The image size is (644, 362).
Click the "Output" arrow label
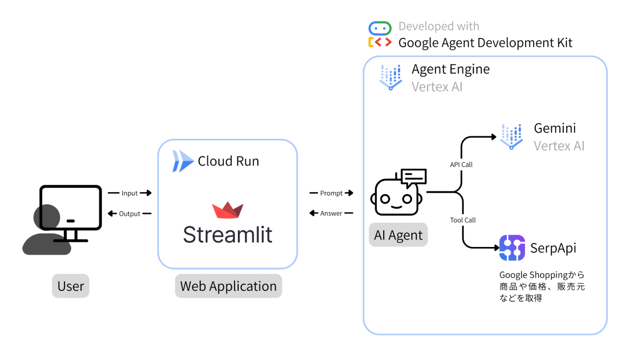[x=130, y=213]
